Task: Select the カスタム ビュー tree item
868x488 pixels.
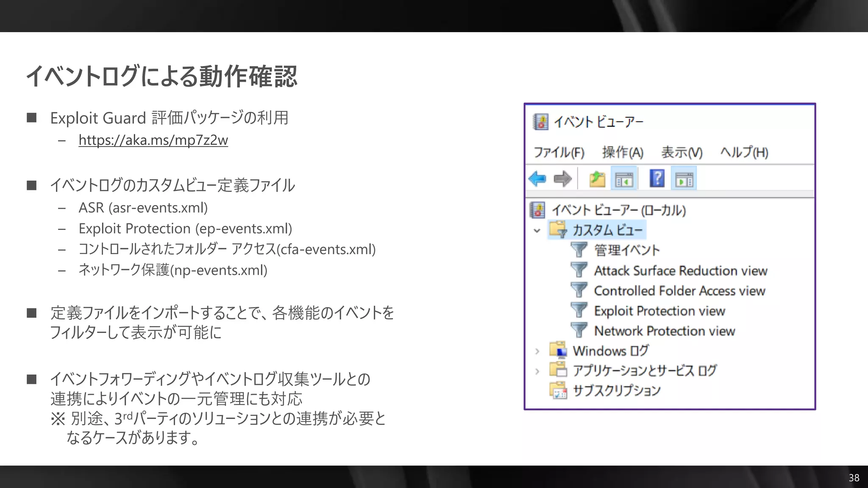Action: (607, 230)
